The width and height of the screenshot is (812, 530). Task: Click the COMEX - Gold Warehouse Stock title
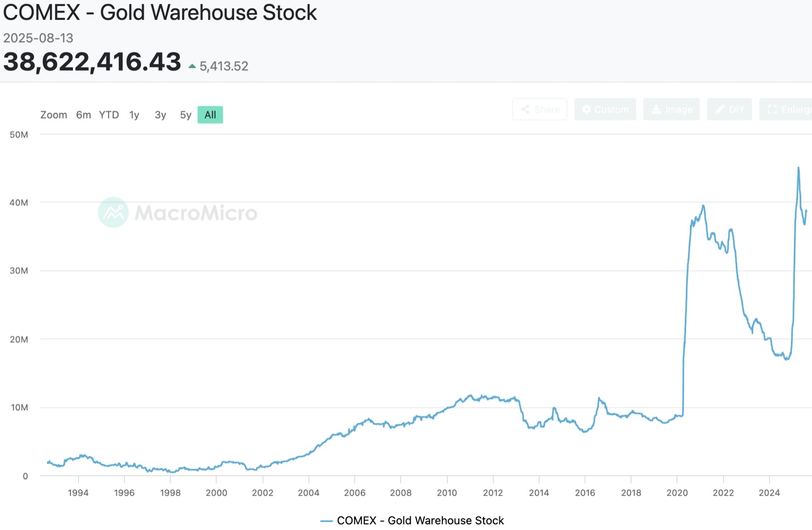point(160,13)
